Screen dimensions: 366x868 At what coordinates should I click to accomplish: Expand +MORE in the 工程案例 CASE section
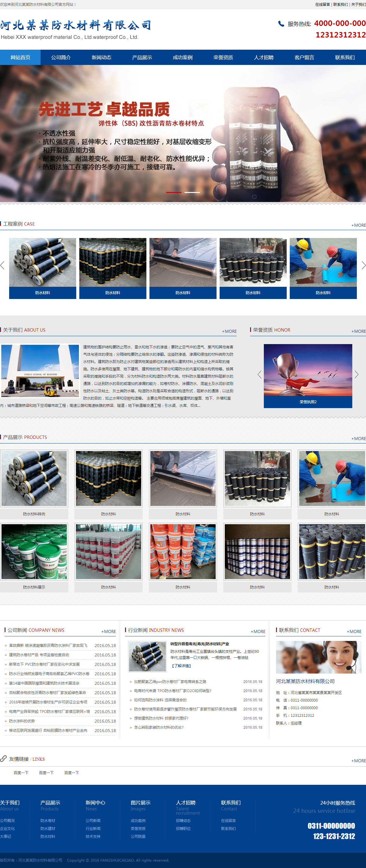coord(358,225)
